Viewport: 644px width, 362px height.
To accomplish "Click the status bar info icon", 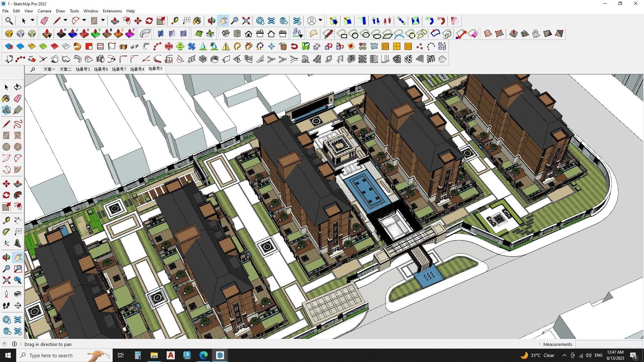I will pos(14,344).
